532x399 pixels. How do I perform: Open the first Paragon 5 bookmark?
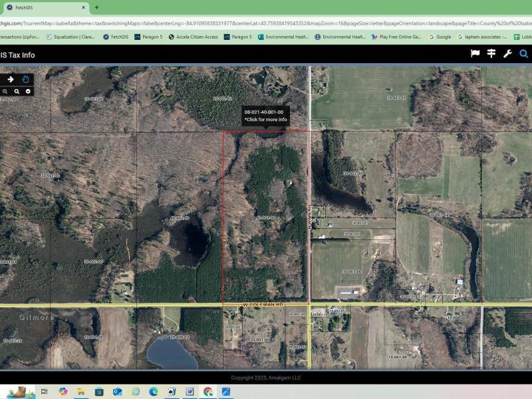pyautogui.click(x=148, y=37)
